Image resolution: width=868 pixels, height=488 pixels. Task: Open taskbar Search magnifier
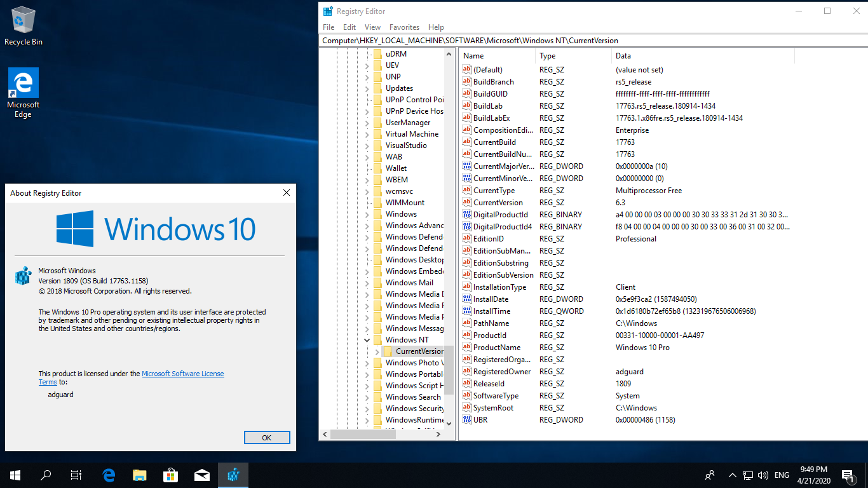click(46, 475)
